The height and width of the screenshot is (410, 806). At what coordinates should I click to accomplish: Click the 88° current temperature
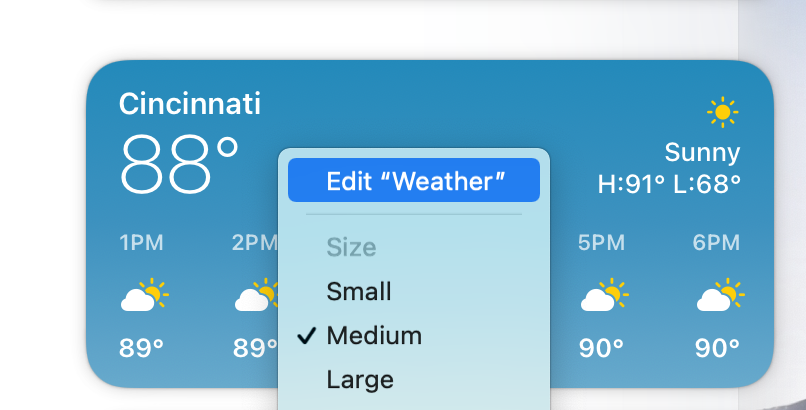click(179, 163)
